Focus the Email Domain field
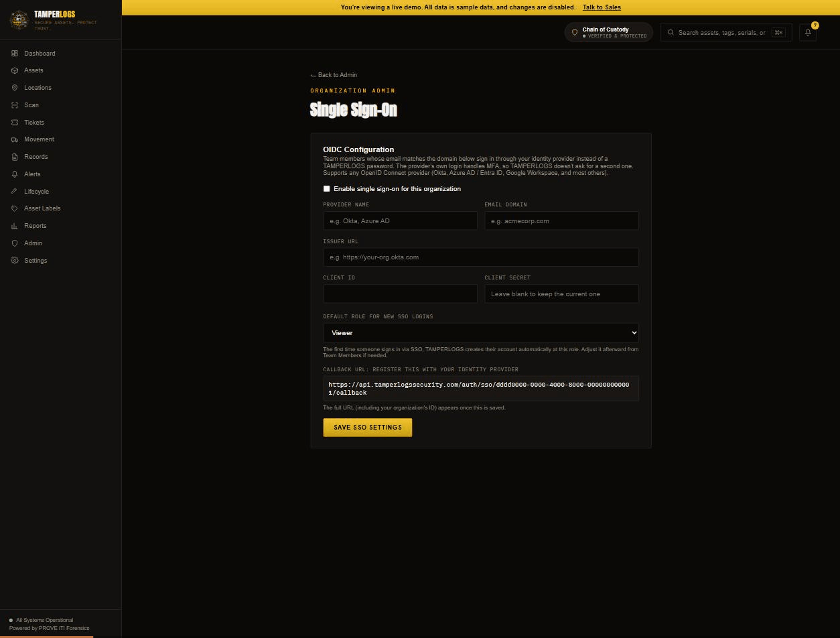 (x=561, y=220)
